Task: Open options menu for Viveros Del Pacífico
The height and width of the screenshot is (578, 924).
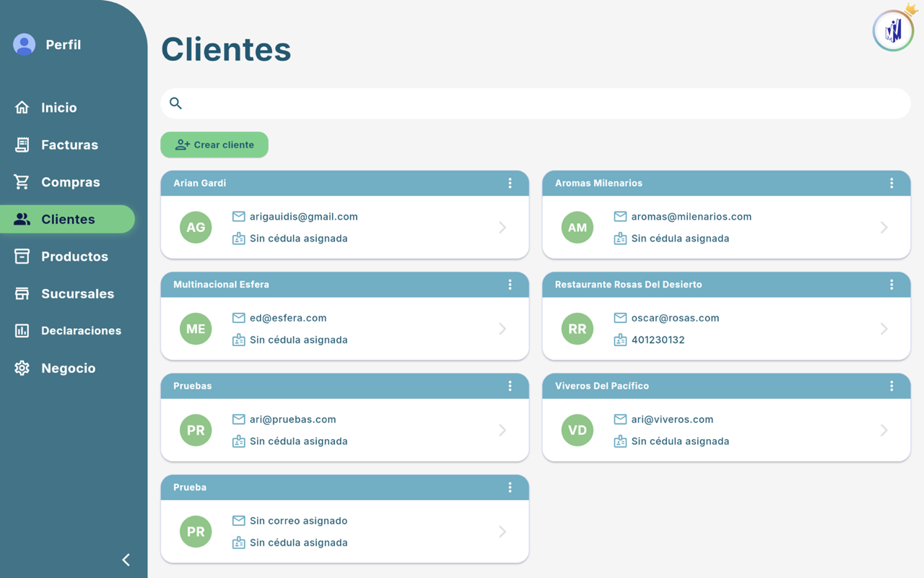Action: pos(892,387)
